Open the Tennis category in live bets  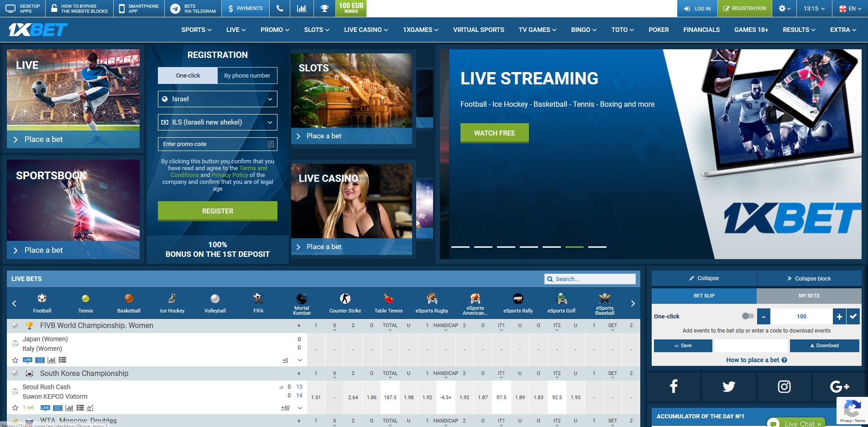(x=85, y=303)
